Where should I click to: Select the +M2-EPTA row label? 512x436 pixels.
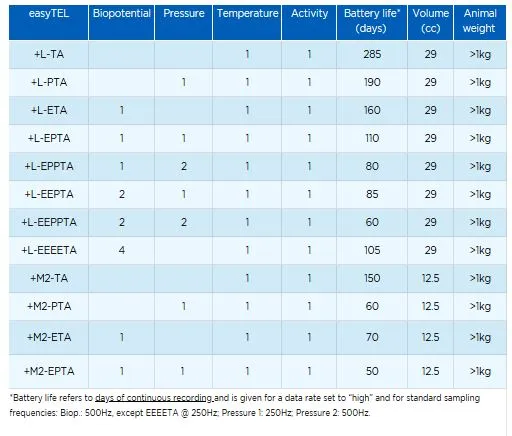tap(49, 371)
